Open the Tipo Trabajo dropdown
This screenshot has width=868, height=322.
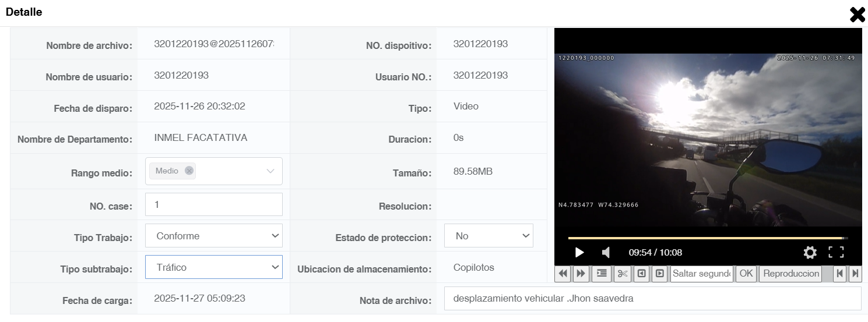tap(214, 236)
